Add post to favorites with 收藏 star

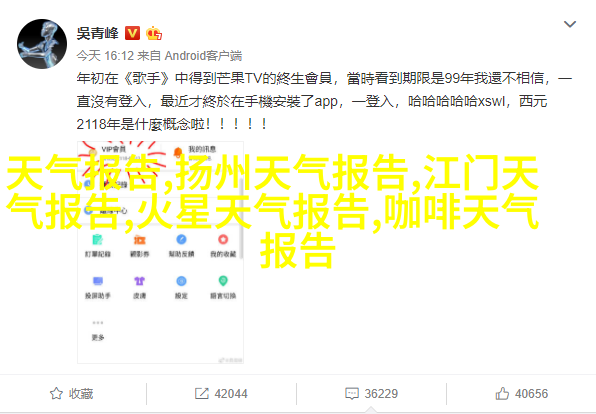72,393
